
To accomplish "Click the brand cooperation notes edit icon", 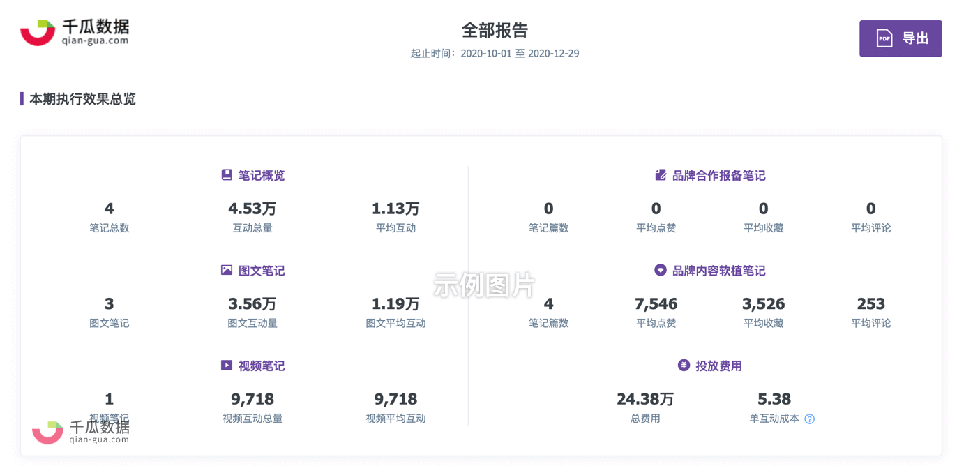I will click(x=661, y=175).
